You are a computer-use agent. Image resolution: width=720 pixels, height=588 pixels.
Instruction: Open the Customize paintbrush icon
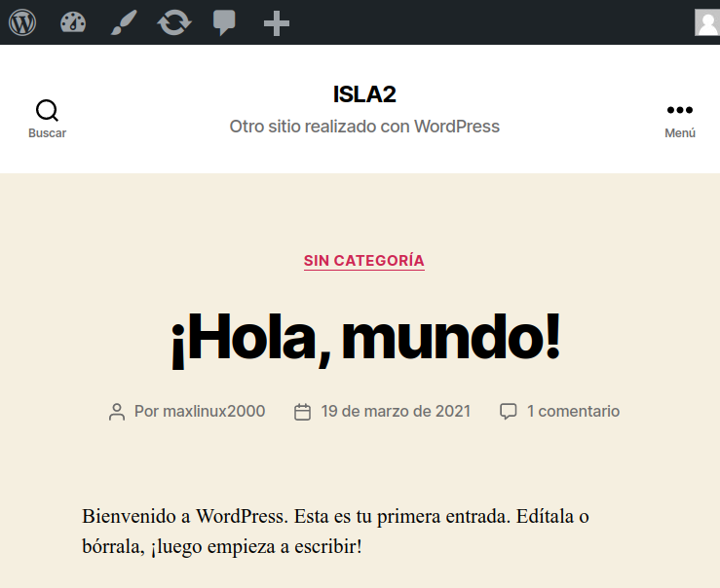(x=124, y=22)
